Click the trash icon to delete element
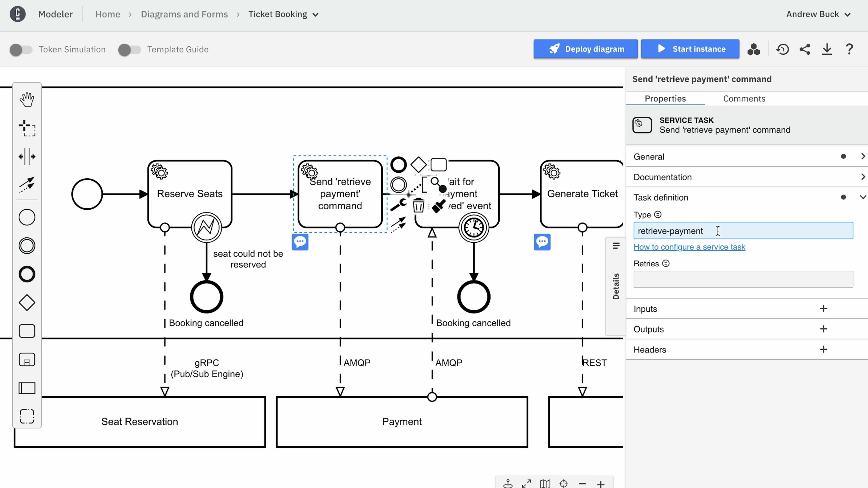 (x=418, y=205)
